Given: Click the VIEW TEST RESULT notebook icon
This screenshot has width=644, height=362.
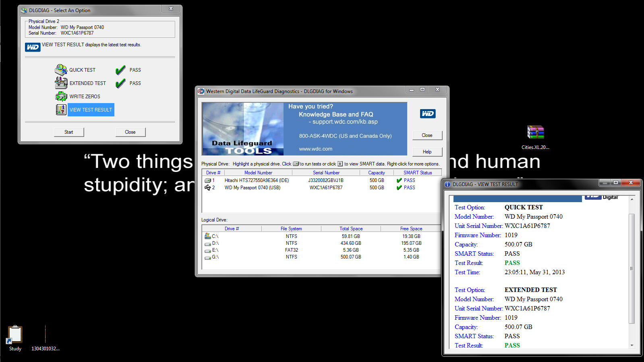Looking at the screenshot, I should (x=61, y=110).
